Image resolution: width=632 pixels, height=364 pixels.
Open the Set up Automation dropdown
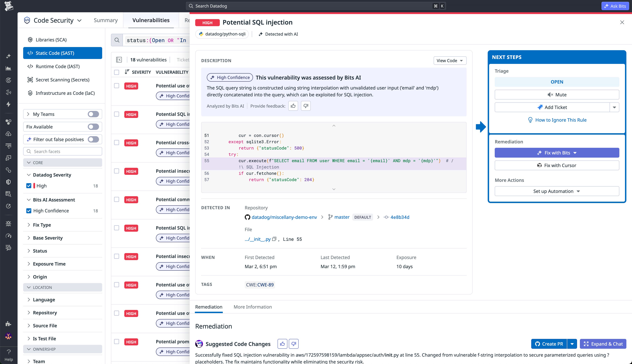(557, 191)
